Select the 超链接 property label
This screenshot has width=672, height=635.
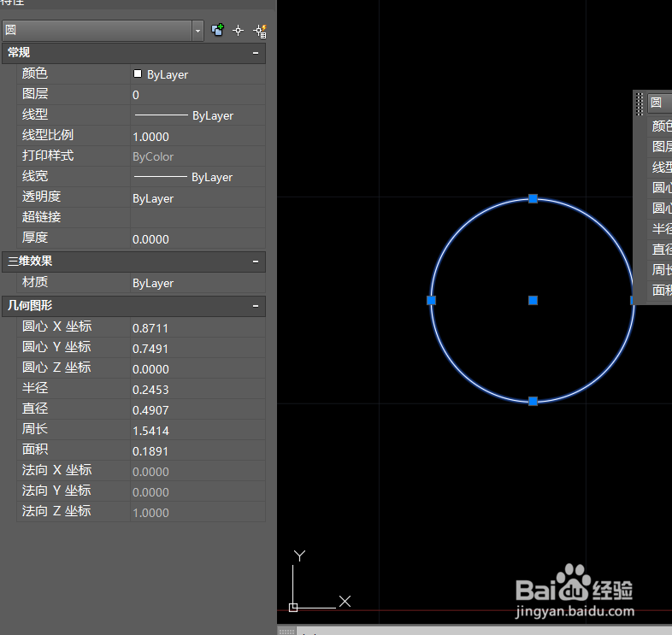coord(41,217)
